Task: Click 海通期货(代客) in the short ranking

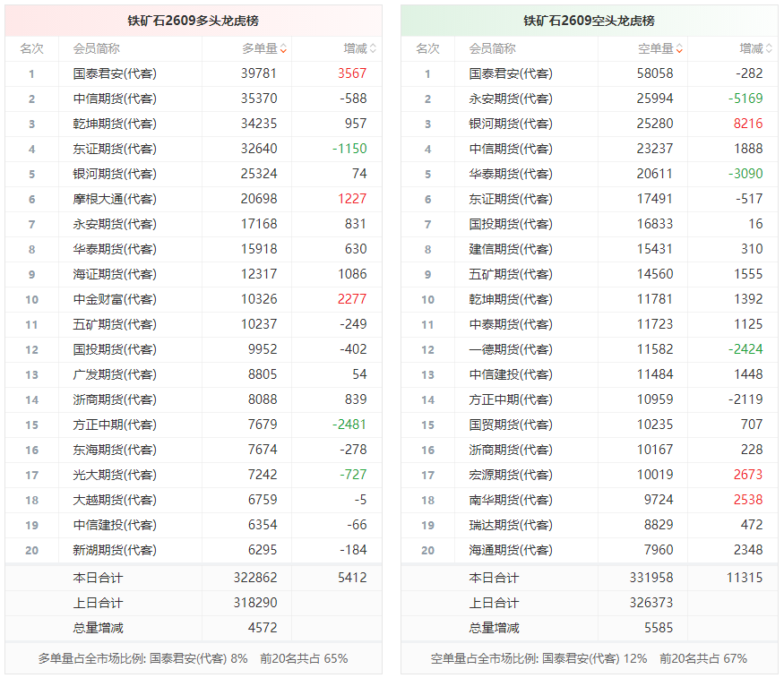Action: [x=511, y=550]
